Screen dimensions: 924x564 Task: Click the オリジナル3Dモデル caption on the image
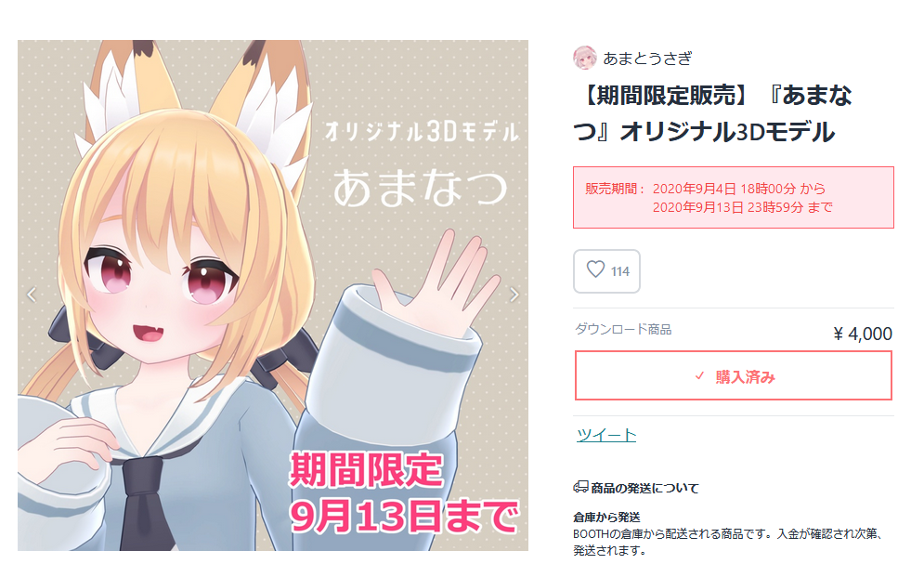pos(422,132)
